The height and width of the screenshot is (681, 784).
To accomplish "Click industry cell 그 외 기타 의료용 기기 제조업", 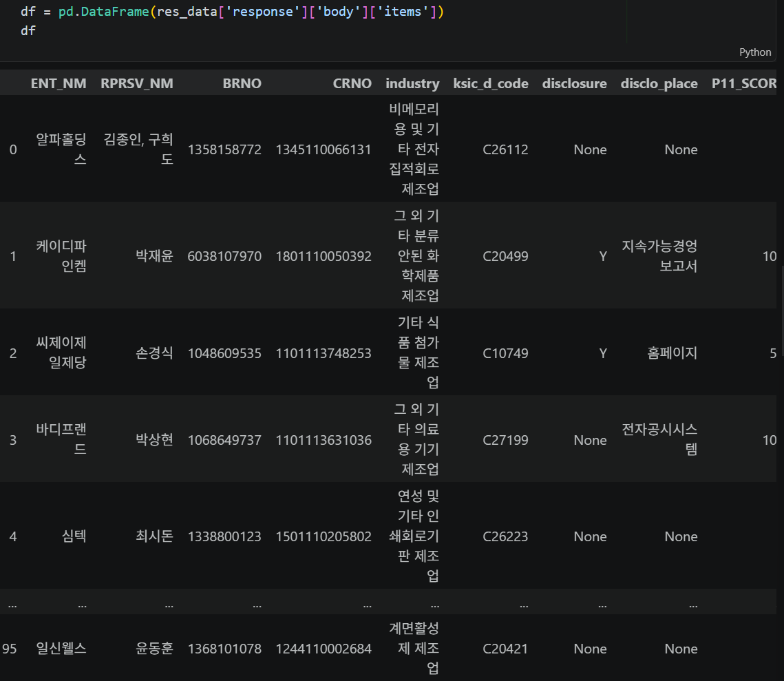I will pyautogui.click(x=416, y=439).
